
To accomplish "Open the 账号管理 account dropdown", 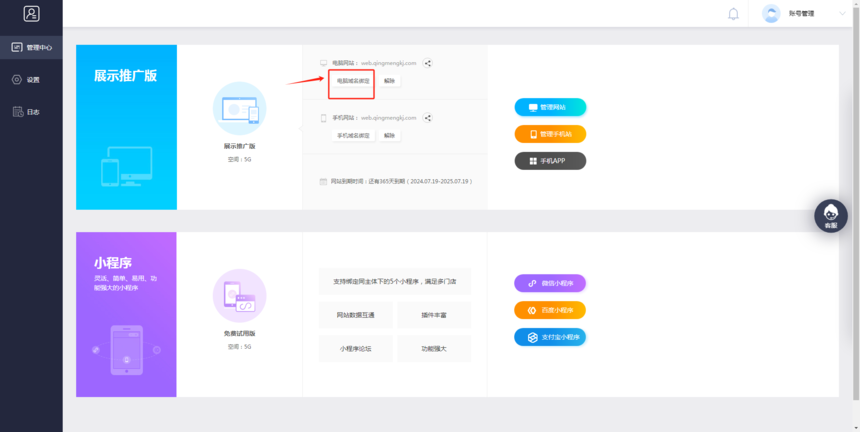I will 802,14.
